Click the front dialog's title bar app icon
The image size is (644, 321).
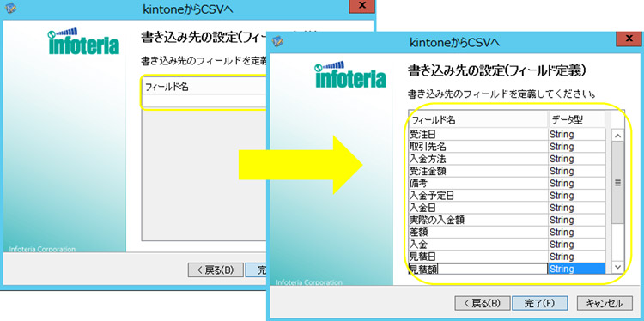click(278, 41)
